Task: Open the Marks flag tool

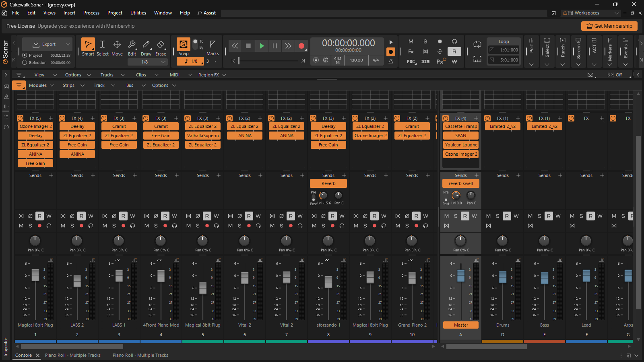Action: point(213,47)
